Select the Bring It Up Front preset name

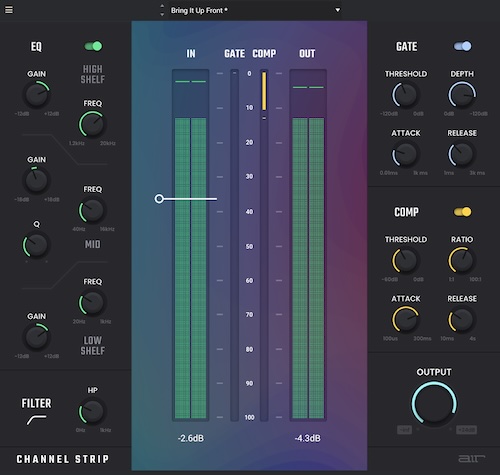(199, 11)
